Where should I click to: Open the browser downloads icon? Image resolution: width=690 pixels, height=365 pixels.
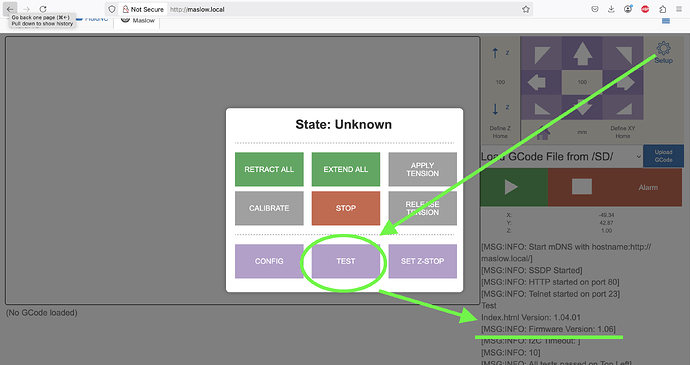611,9
